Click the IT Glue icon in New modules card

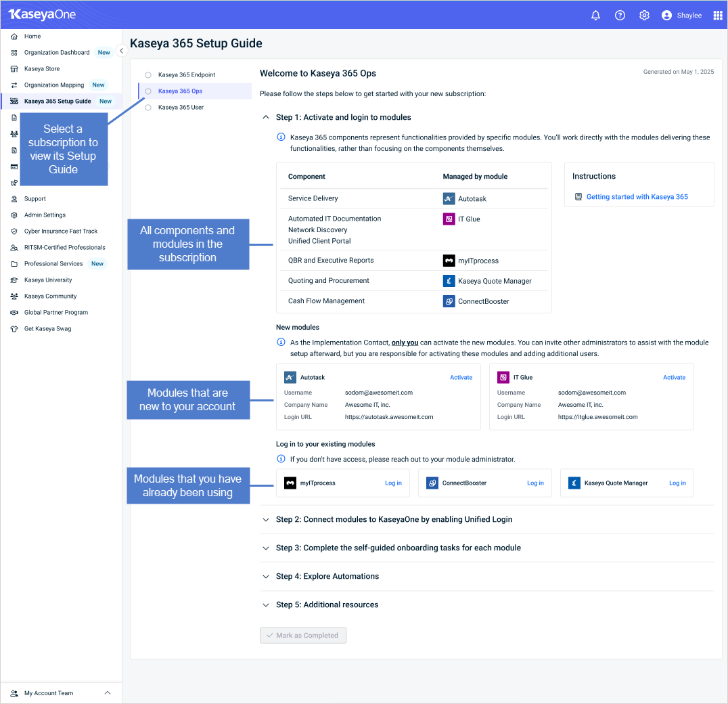503,378
